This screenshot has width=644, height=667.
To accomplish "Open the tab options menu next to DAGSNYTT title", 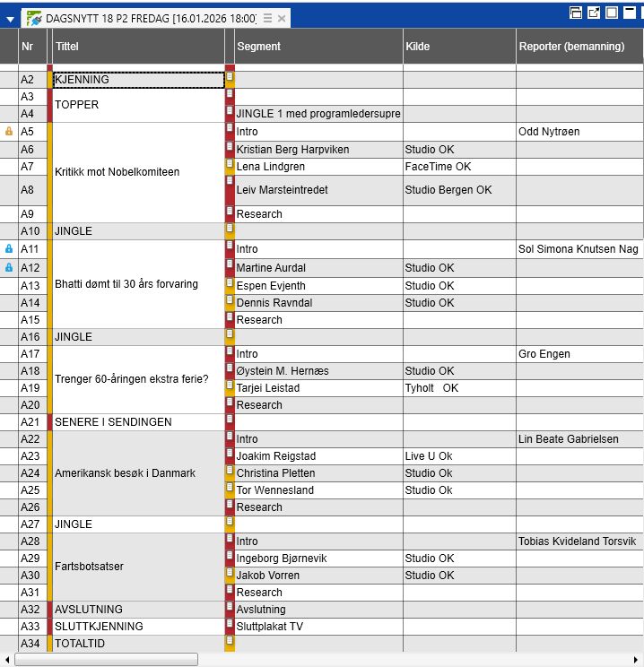I will 267,19.
